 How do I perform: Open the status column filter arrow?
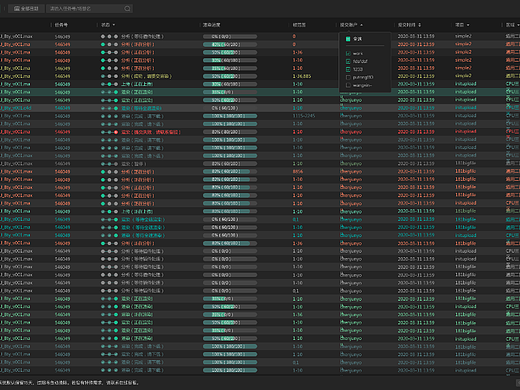click(114, 25)
